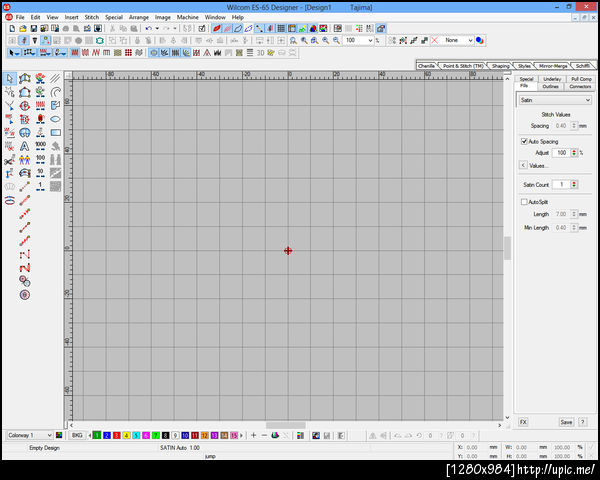The image size is (600, 480).
Task: Click the FX button
Action: pyautogui.click(x=523, y=422)
